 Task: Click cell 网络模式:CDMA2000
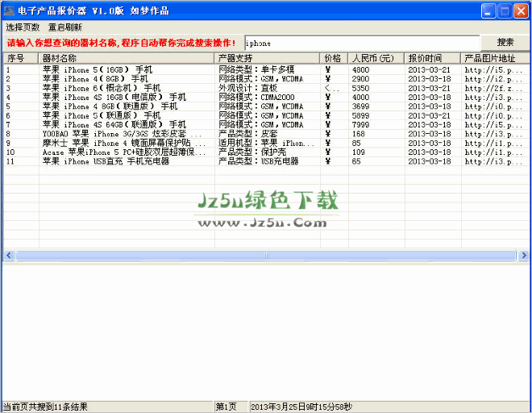(256, 97)
